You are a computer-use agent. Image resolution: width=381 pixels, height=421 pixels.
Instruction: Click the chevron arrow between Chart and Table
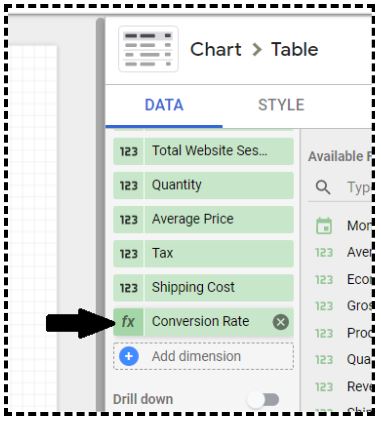point(257,50)
